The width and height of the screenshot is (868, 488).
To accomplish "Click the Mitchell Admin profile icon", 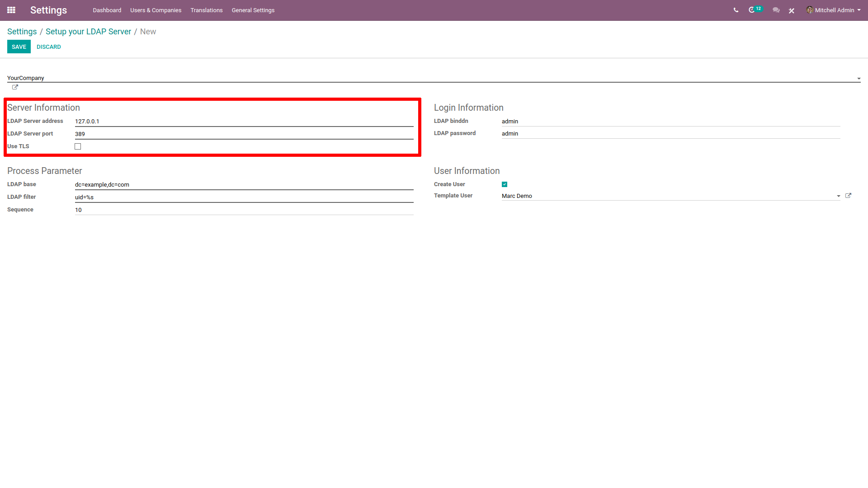I will pos(812,10).
